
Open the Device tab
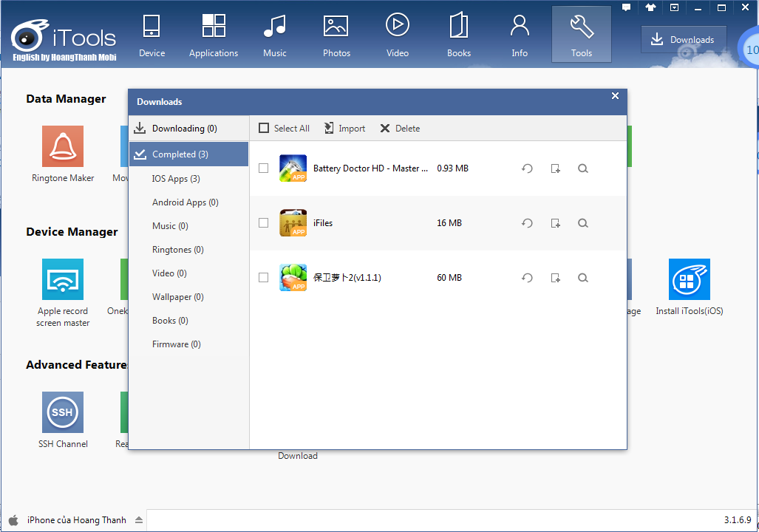coord(152,35)
